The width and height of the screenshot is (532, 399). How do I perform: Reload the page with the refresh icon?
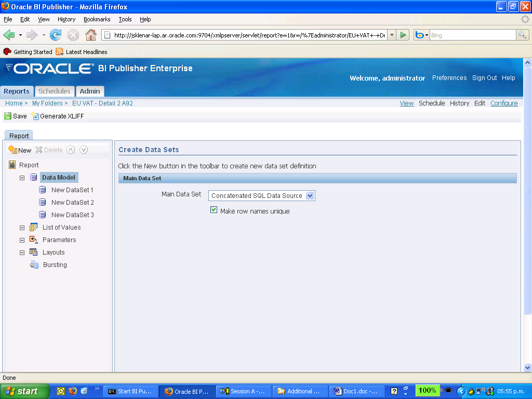[56, 35]
